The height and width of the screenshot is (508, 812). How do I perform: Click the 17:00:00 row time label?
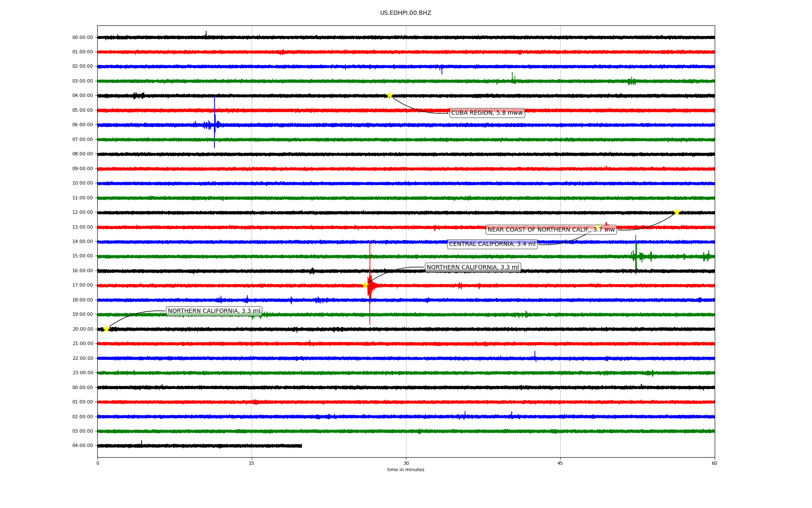pos(82,285)
